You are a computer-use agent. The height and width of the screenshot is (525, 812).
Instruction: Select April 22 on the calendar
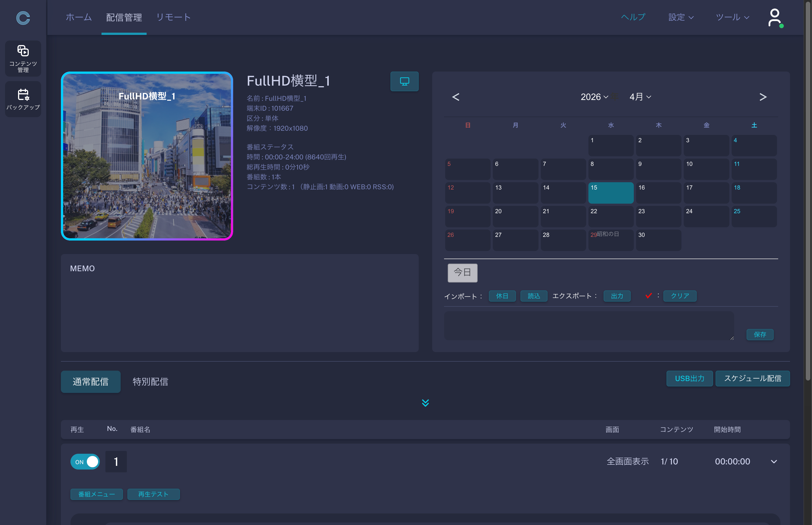point(611,216)
